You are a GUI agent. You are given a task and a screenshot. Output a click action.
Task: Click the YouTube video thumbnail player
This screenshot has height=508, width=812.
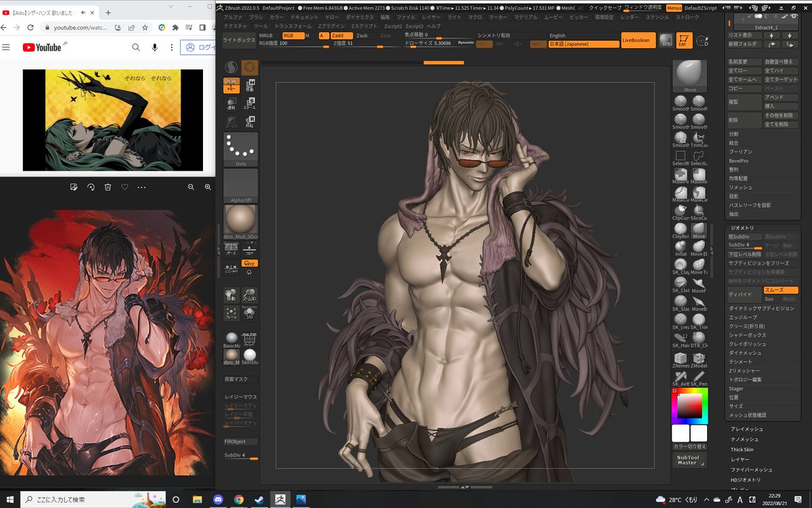pyautogui.click(x=113, y=120)
